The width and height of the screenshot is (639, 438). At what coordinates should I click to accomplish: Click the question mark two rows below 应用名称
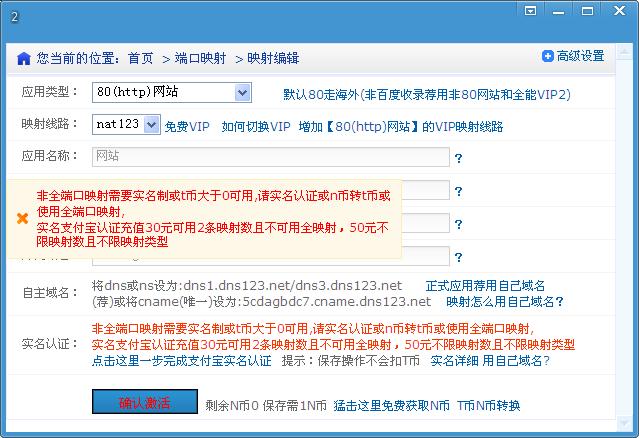pyautogui.click(x=458, y=224)
